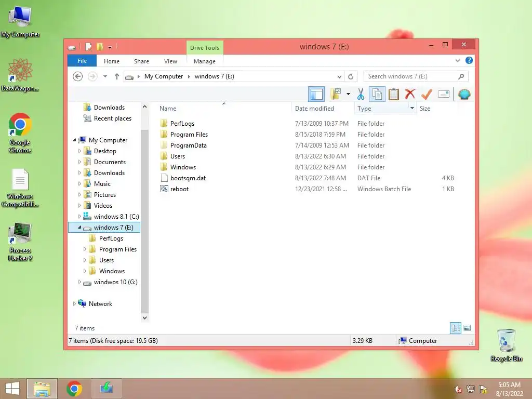Click the File Explorer taskbar icon
This screenshot has height=399, width=532.
pyautogui.click(x=42, y=389)
